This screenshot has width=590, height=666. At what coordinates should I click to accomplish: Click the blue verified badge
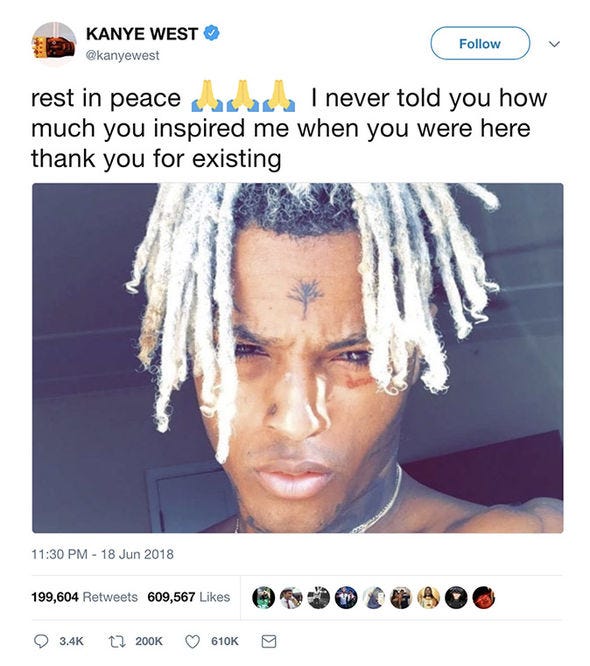pos(212,33)
